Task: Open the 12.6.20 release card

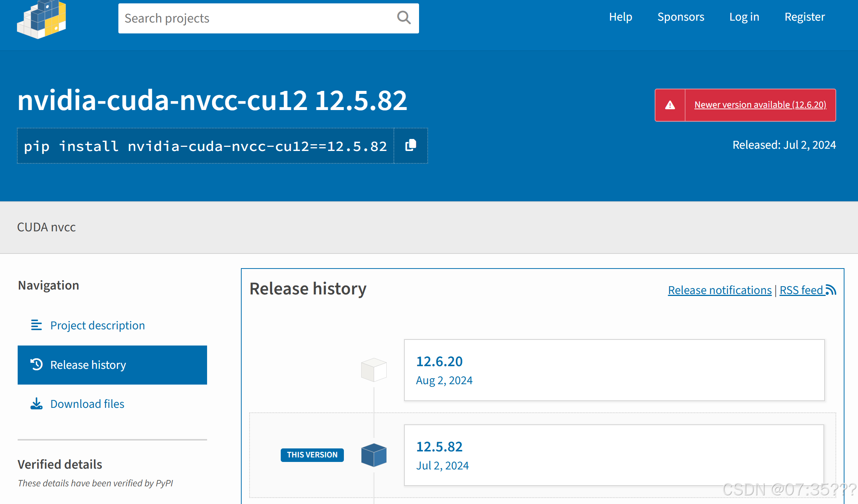Action: (439, 361)
